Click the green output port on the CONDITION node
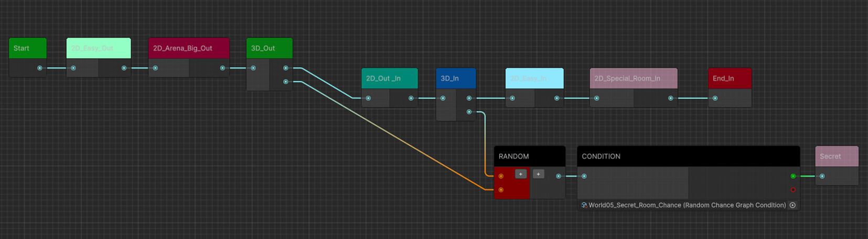This screenshot has height=239, width=868. (x=792, y=176)
